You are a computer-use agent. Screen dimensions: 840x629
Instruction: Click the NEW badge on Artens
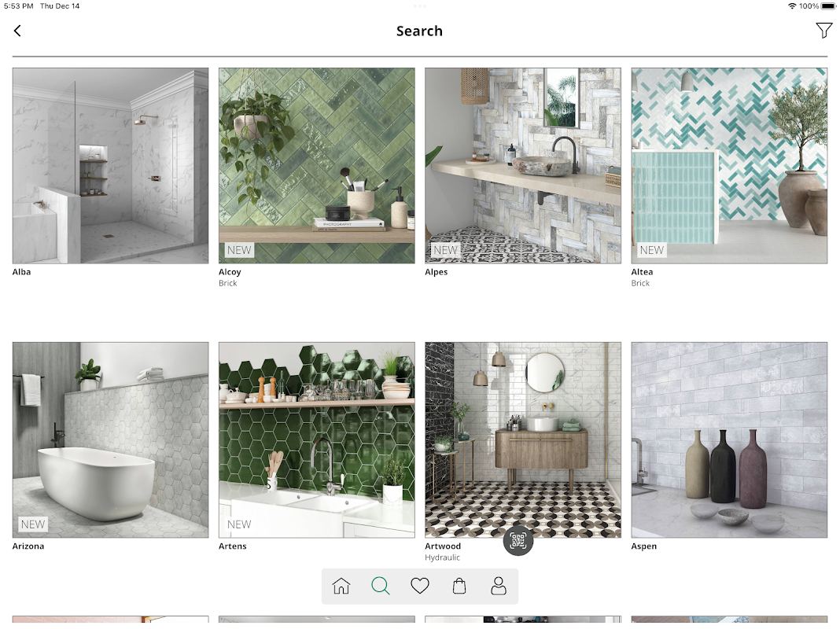pos(239,524)
